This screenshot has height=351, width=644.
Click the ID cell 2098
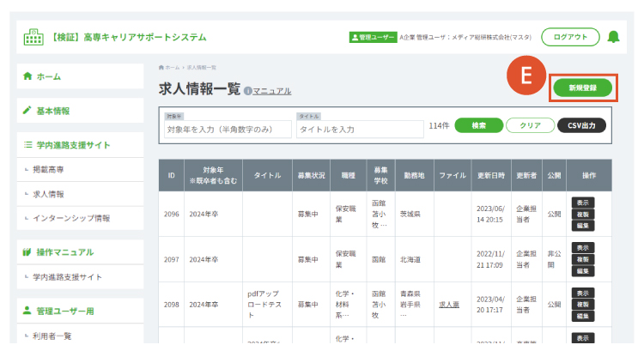pyautogui.click(x=171, y=305)
